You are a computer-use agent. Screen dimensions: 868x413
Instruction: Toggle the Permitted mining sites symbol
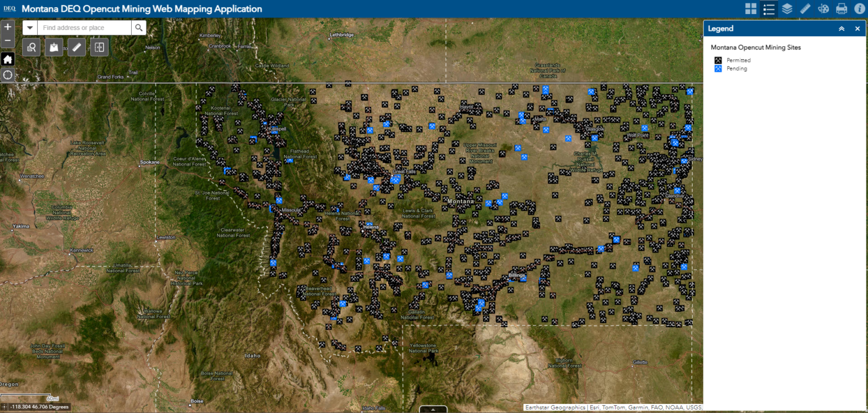pos(718,60)
